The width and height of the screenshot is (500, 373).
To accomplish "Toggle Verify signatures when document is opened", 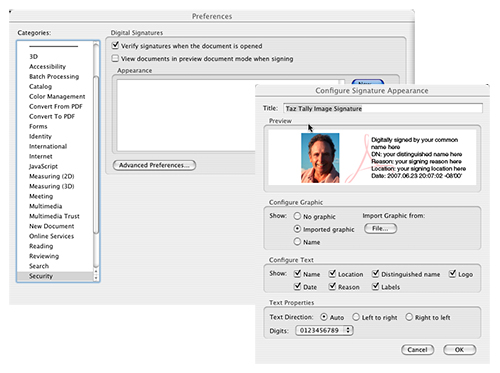I will [115, 45].
